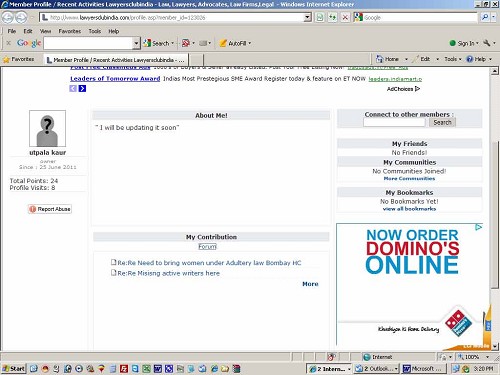Viewport: 500px width, 375px height.
Task: Click the More link under contributions
Action: point(310,284)
